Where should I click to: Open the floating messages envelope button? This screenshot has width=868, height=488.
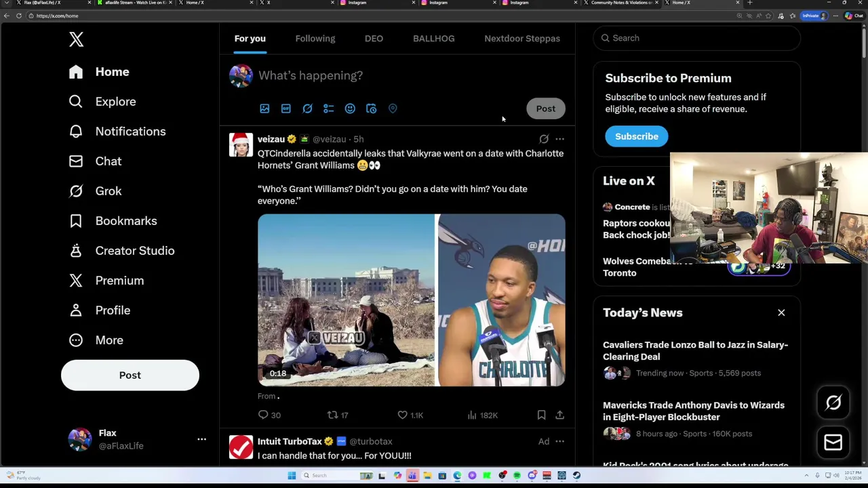point(833,443)
